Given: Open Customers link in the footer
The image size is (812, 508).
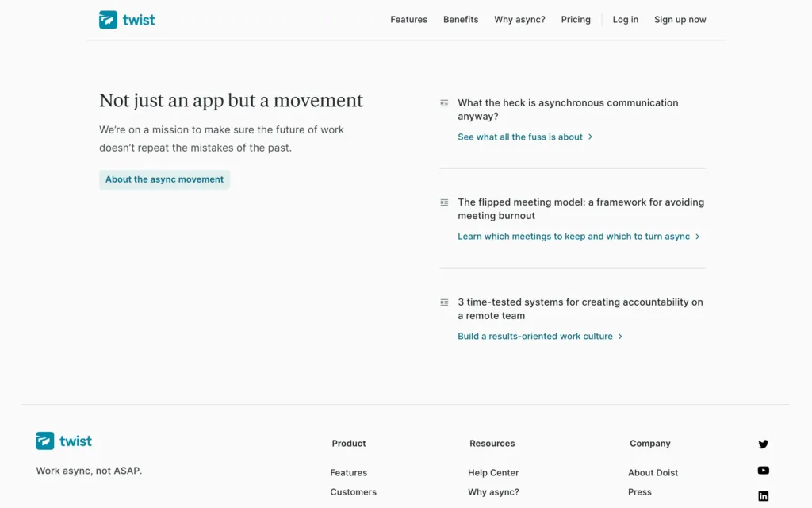Looking at the screenshot, I should pyautogui.click(x=353, y=492).
